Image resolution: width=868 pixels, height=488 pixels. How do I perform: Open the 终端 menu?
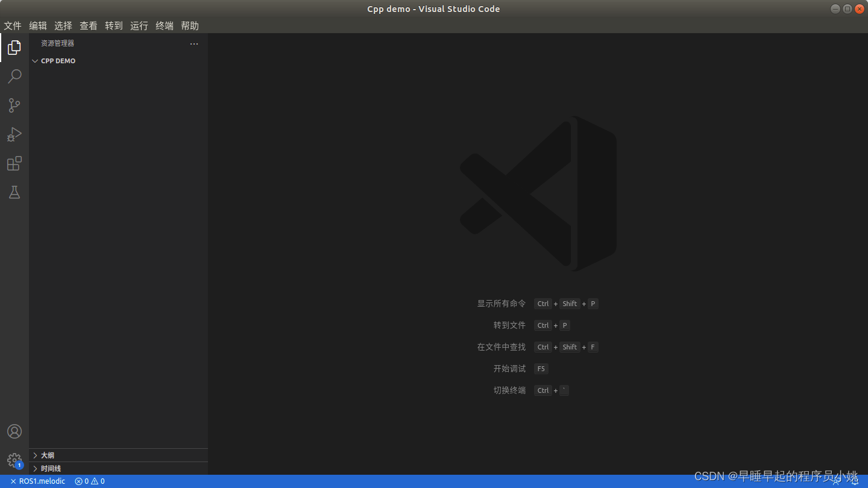165,25
